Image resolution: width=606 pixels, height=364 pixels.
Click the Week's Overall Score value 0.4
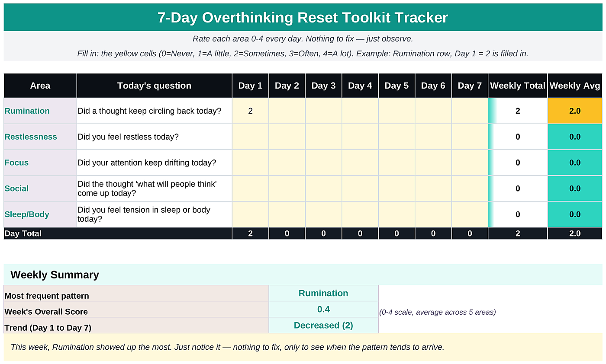tap(323, 309)
